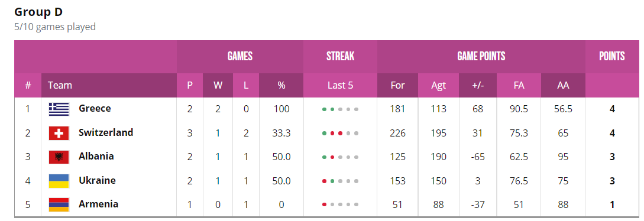Click the Albania flag icon
The image size is (644, 221).
[x=59, y=157]
